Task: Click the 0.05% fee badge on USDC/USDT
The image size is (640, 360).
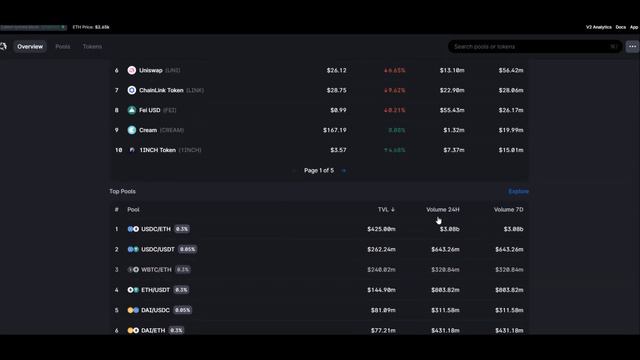Action: (188, 249)
